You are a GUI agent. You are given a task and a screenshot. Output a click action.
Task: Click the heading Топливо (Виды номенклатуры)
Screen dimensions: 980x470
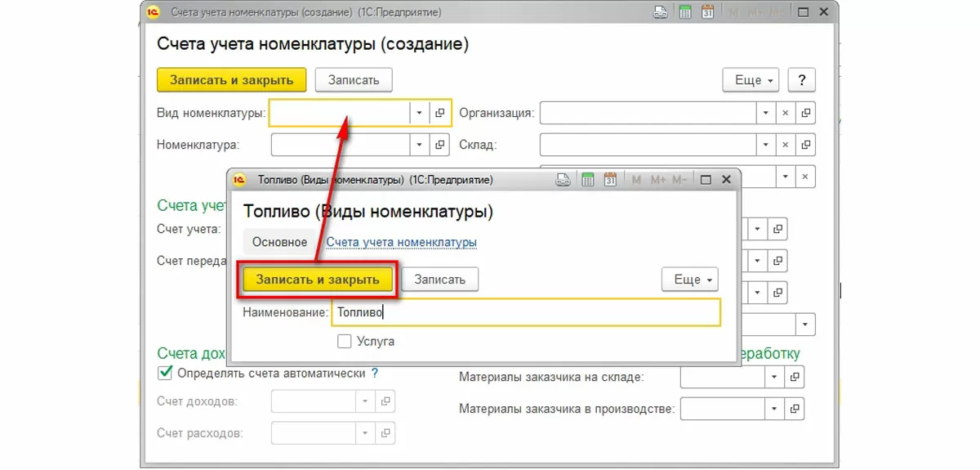(x=368, y=212)
